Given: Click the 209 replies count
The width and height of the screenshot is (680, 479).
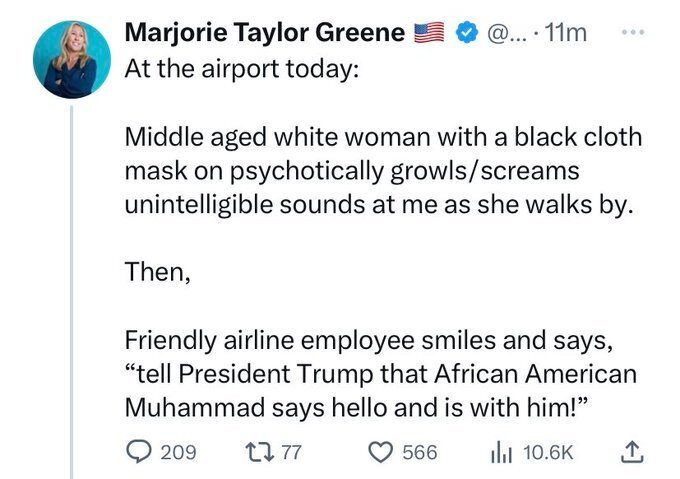Looking at the screenshot, I should pos(179,452).
